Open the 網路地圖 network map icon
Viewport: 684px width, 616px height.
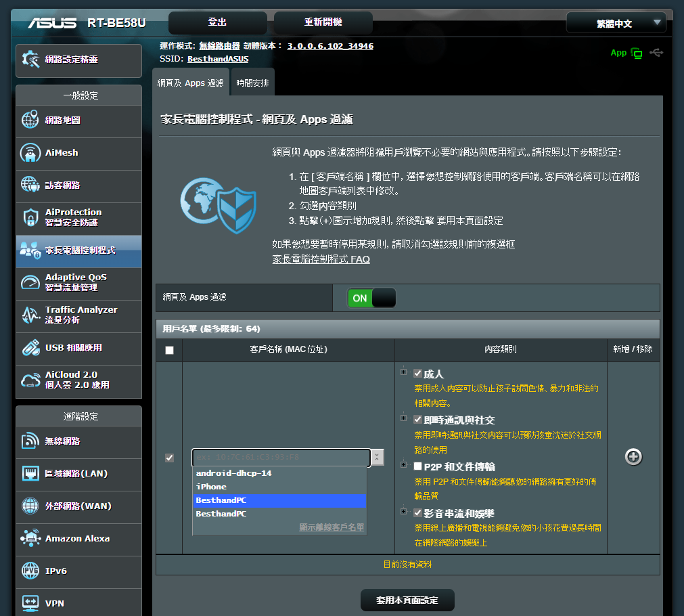tap(30, 120)
